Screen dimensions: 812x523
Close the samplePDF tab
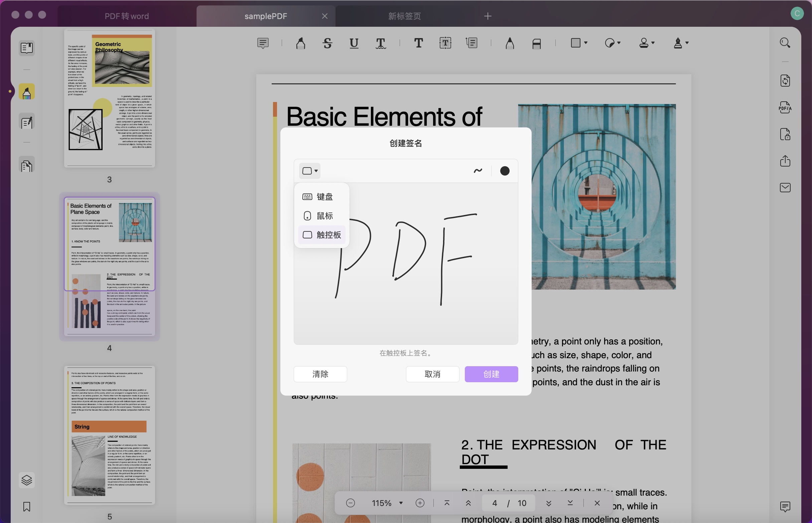[x=325, y=16]
